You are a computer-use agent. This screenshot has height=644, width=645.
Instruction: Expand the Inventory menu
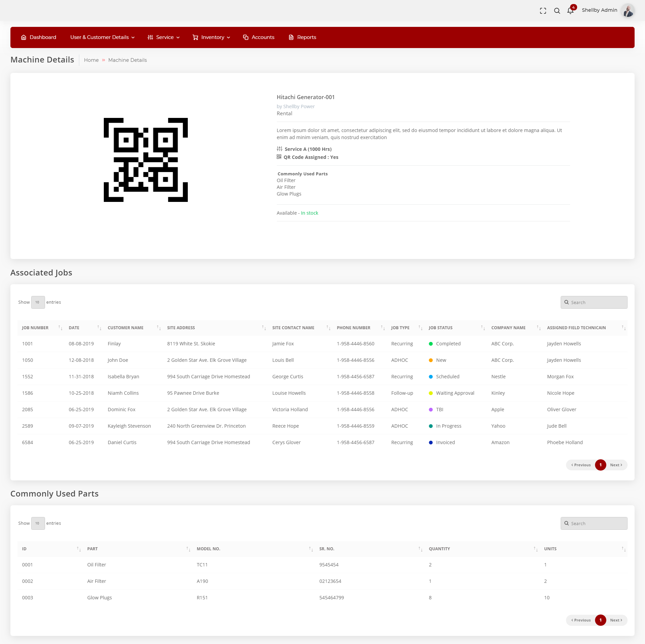point(211,37)
